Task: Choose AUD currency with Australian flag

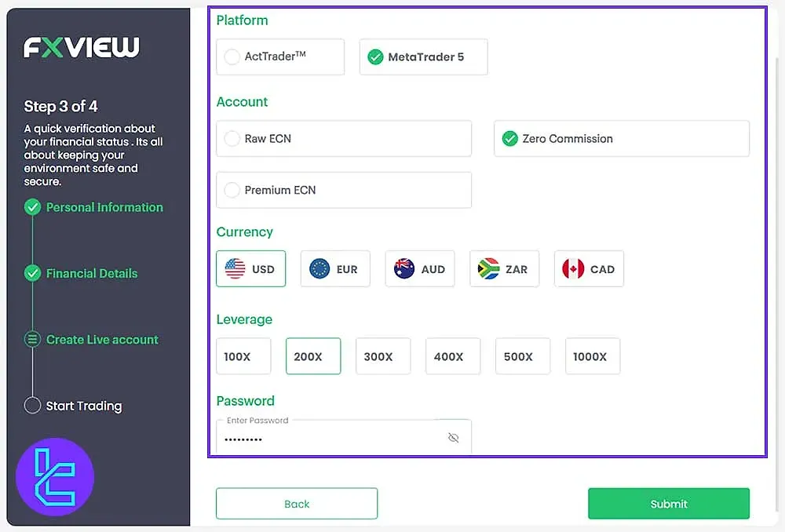Action: point(419,269)
